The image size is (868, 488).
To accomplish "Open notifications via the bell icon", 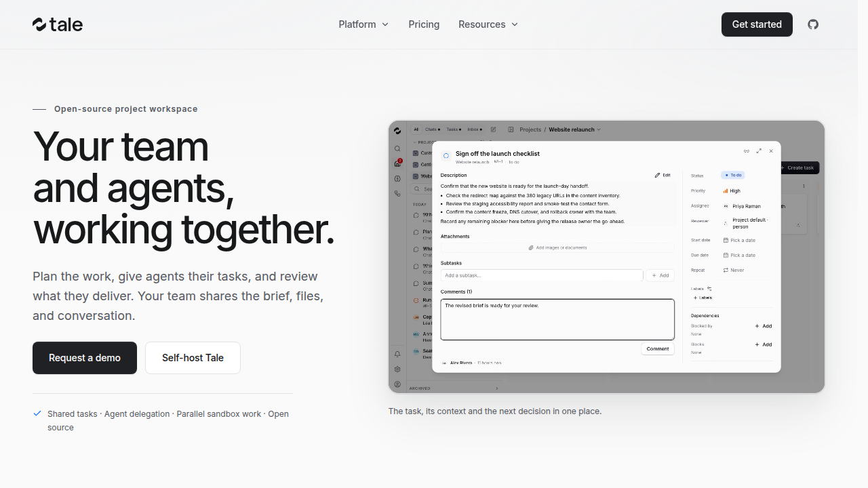I will [x=397, y=354].
